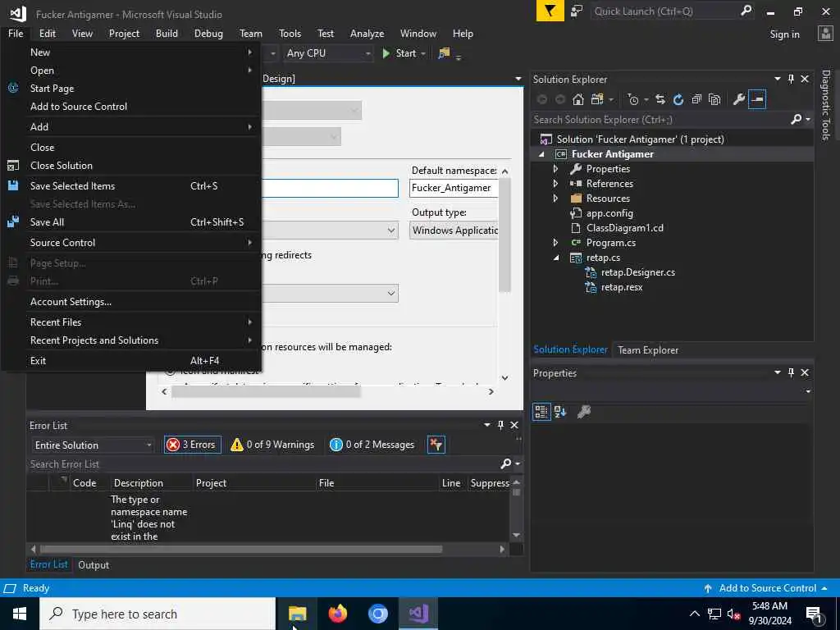
Task: Expand the References node
Action: 555,184
